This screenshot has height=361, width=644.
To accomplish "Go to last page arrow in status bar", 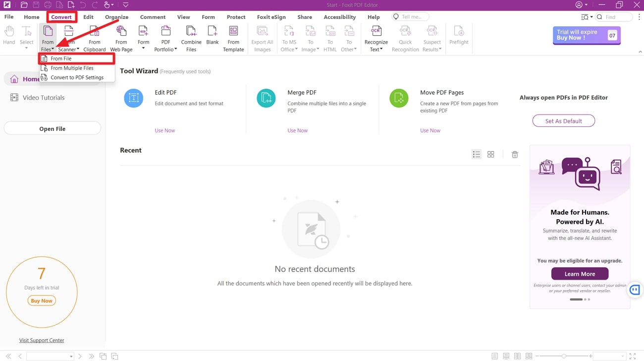I will click(x=91, y=356).
